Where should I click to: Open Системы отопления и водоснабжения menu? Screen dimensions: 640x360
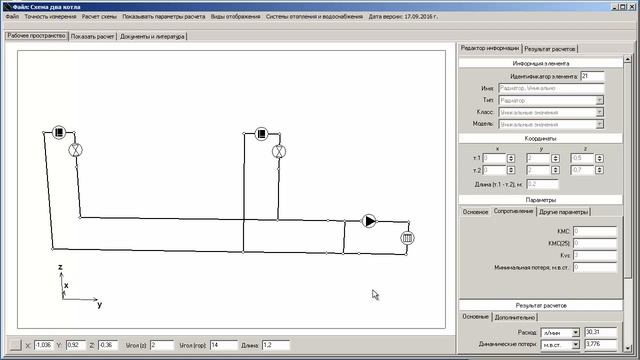[314, 17]
